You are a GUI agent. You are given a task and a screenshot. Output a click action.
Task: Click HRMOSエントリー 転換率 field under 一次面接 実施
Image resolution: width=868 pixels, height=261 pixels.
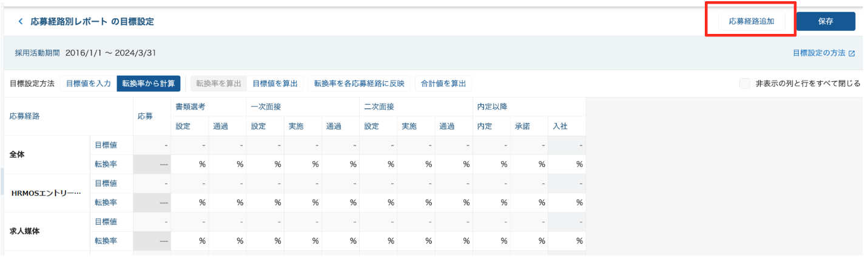pos(303,203)
